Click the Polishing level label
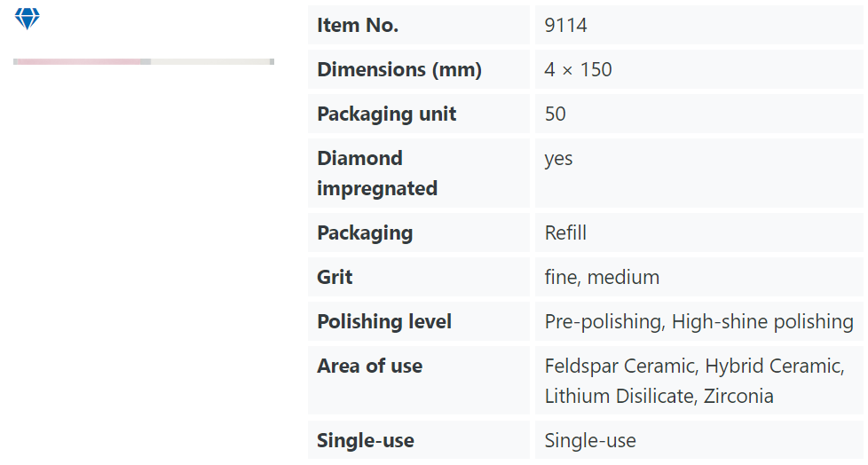The height and width of the screenshot is (465, 868). [384, 321]
